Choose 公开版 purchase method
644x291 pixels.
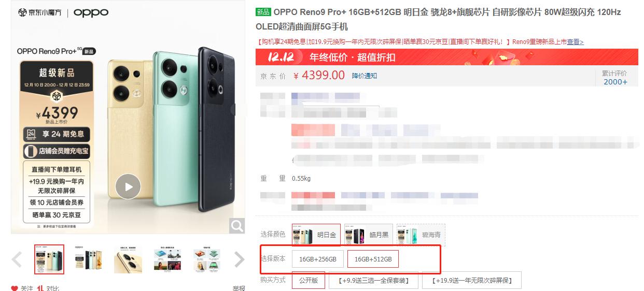coord(309,280)
